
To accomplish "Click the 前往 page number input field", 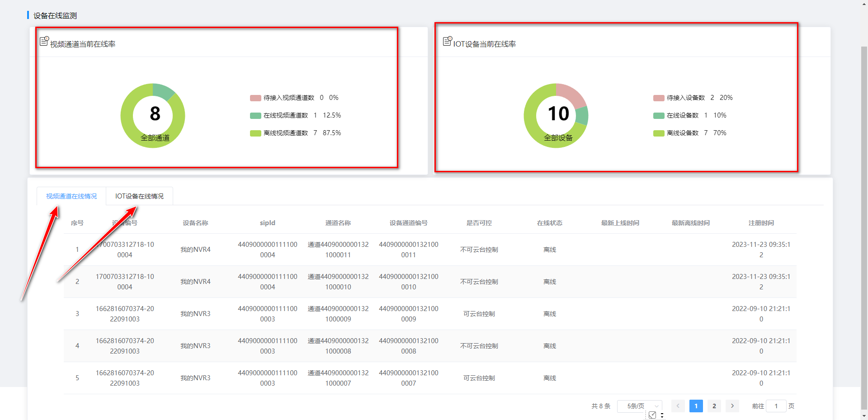I will (776, 406).
